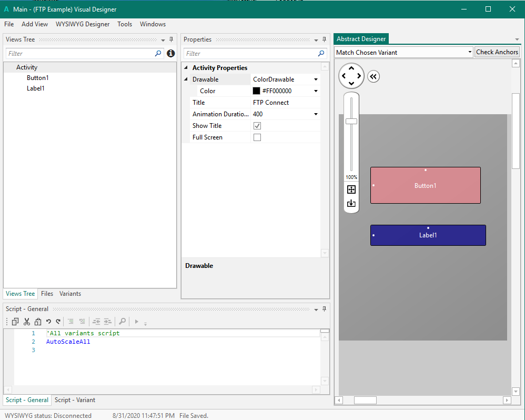Open the Animation Duration dropdown

(315, 114)
